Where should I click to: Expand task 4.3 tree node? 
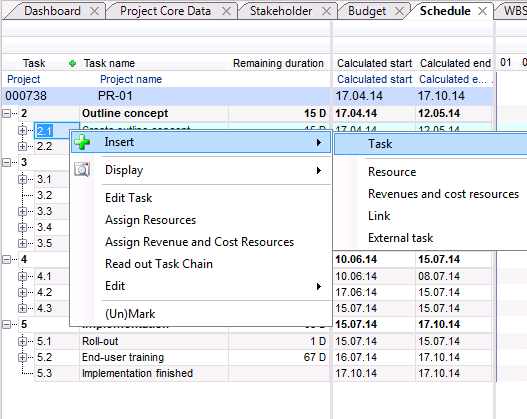pos(22,308)
